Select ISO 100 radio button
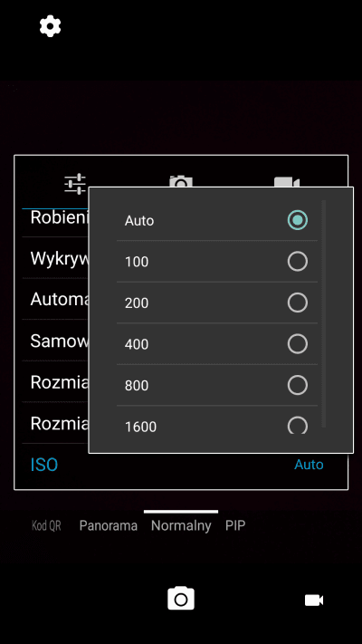Image resolution: width=362 pixels, height=644 pixels. 298,261
